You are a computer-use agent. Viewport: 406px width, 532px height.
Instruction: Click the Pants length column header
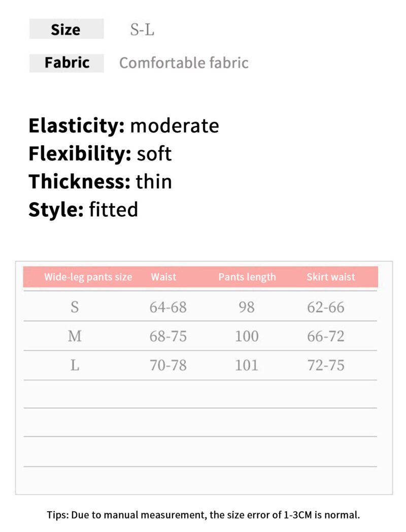[x=247, y=277]
